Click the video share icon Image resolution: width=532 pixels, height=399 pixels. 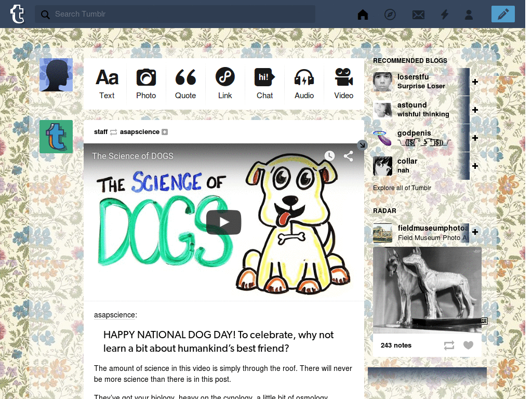pyautogui.click(x=349, y=156)
